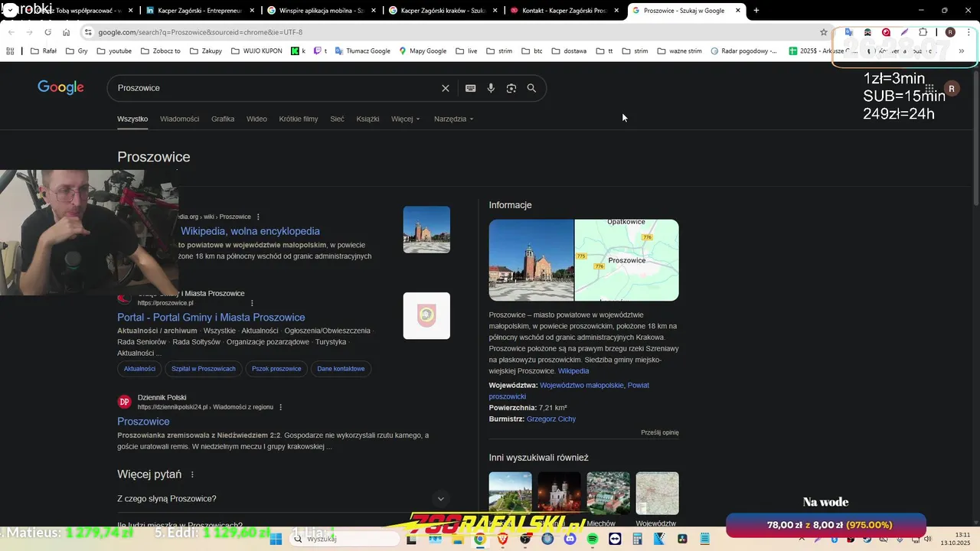
Task: Open the Tłumacz Google bookmark
Action: coord(362,51)
